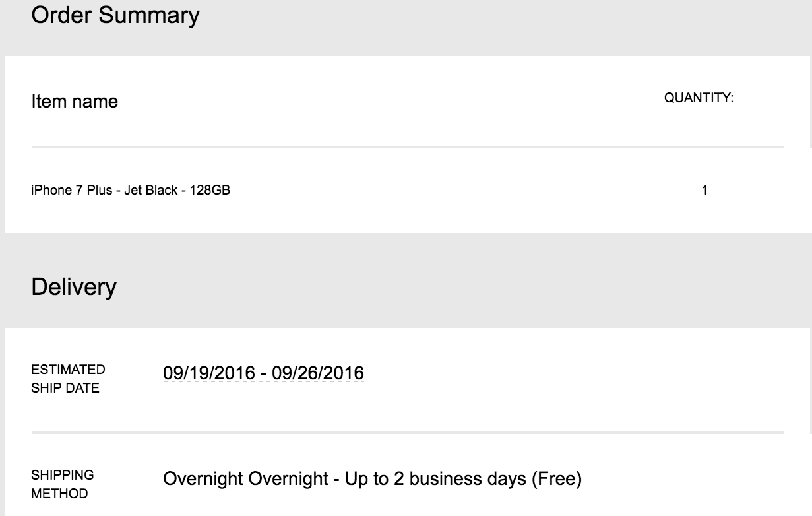Click the Order Summary heading
Screen dimensions: 812x516
[x=115, y=15]
